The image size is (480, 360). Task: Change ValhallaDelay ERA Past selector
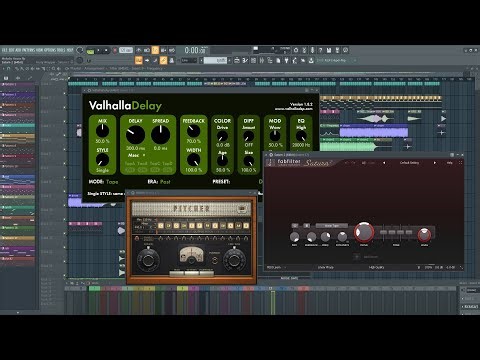tap(165, 182)
